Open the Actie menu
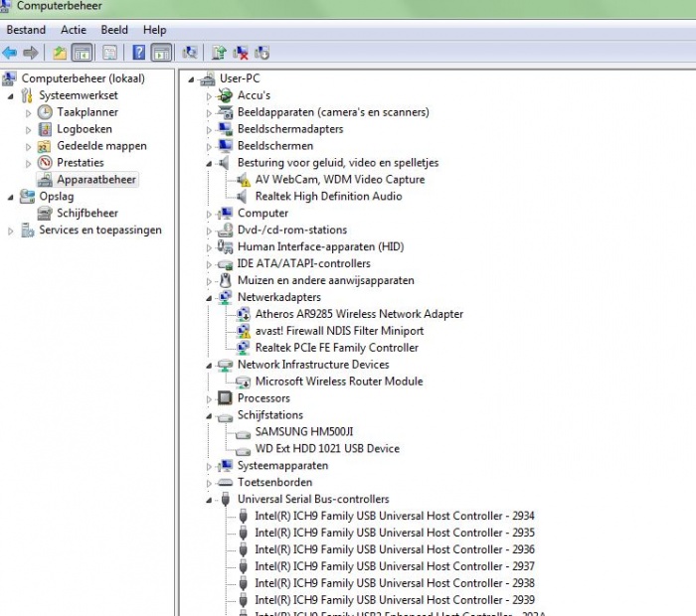This screenshot has width=696, height=616. coord(73,30)
